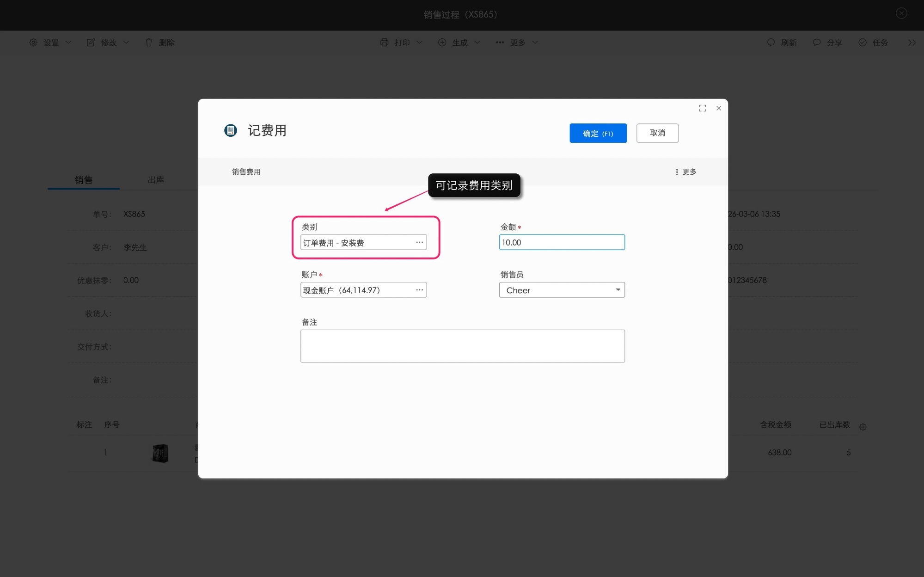Expand the 销售员 dropdown showing Cheer
924x577 pixels.
[x=618, y=289]
